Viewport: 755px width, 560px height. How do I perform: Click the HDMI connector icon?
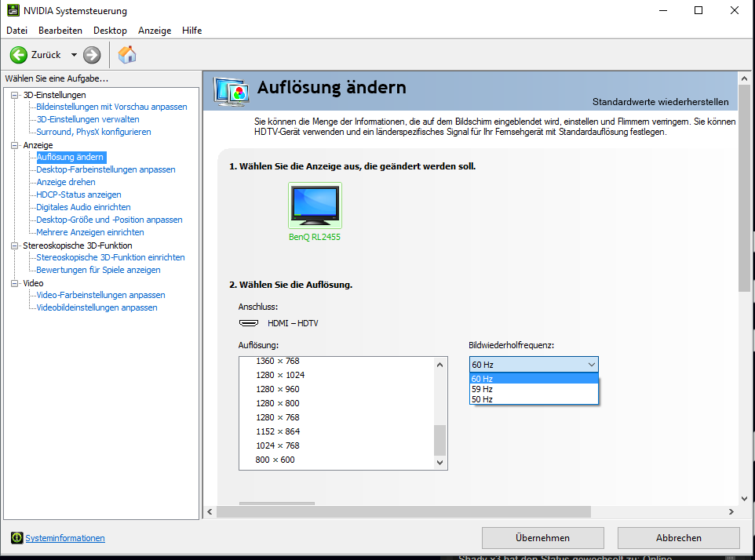coord(249,323)
